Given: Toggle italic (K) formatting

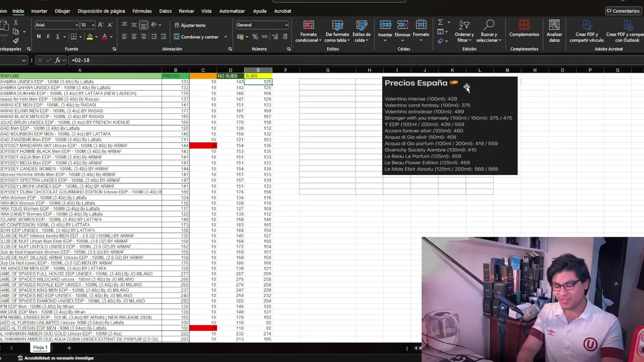Looking at the screenshot, I should click(x=48, y=37).
